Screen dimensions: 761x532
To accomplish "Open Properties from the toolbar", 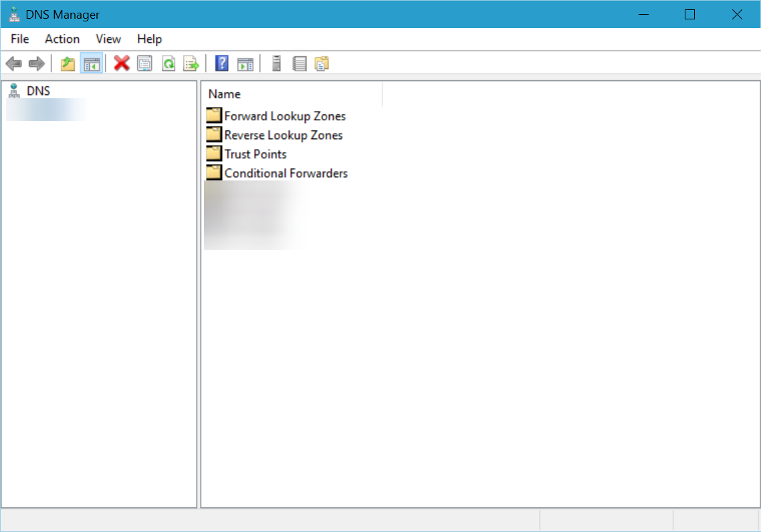I will (144, 63).
